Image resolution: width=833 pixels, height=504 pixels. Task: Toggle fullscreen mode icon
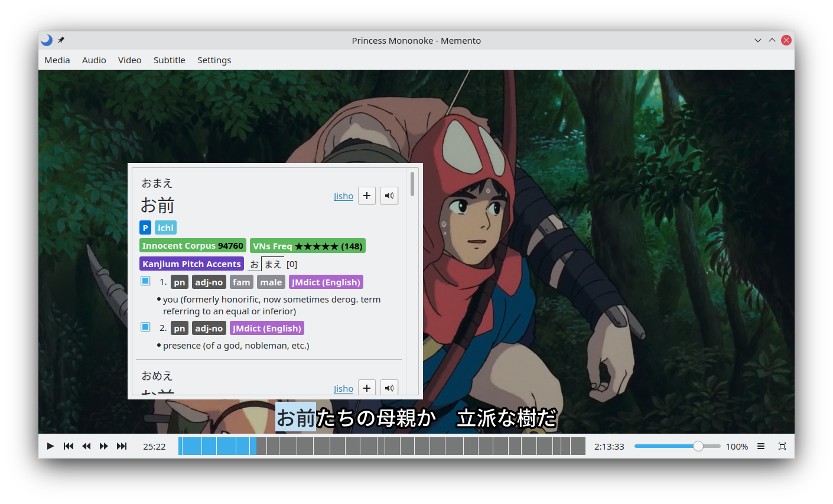pyautogui.click(x=782, y=446)
